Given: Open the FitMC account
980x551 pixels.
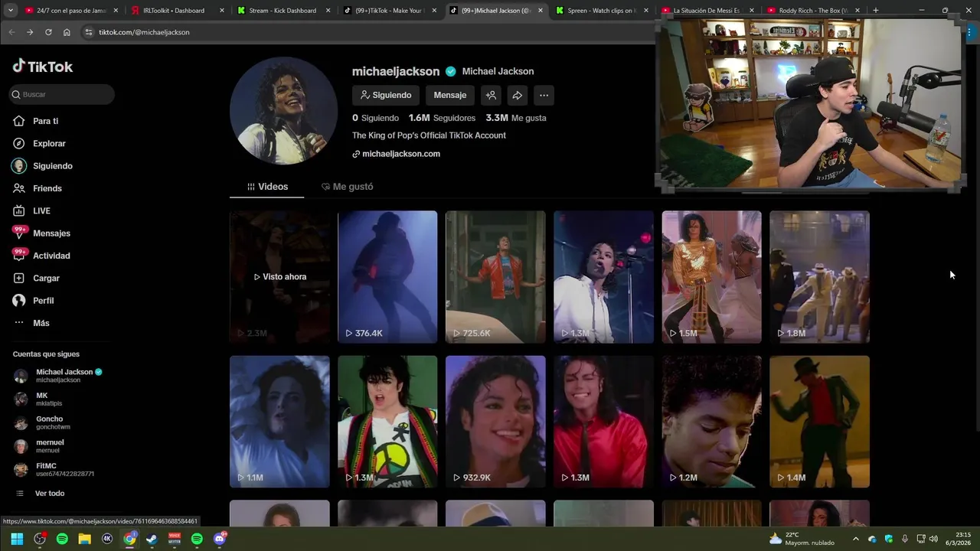Looking at the screenshot, I should pyautogui.click(x=54, y=470).
